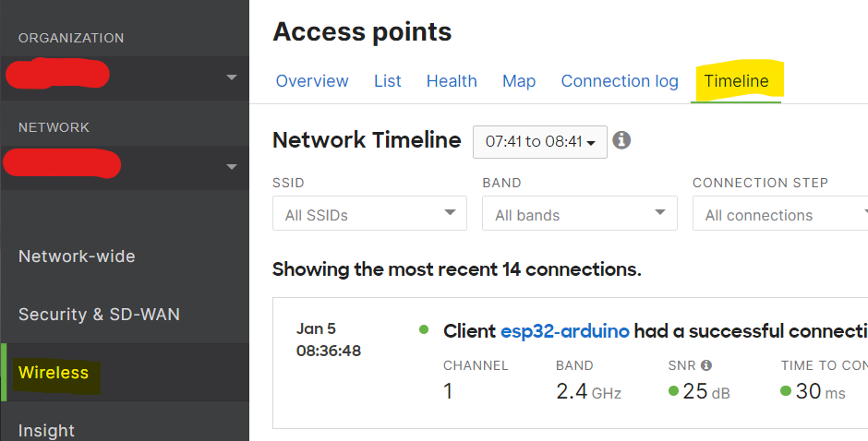
Task: Click green status dot next to Client
Action: (424, 329)
